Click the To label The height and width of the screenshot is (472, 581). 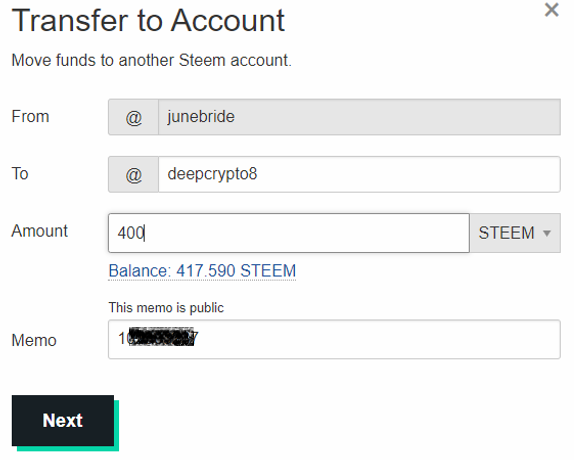point(20,173)
